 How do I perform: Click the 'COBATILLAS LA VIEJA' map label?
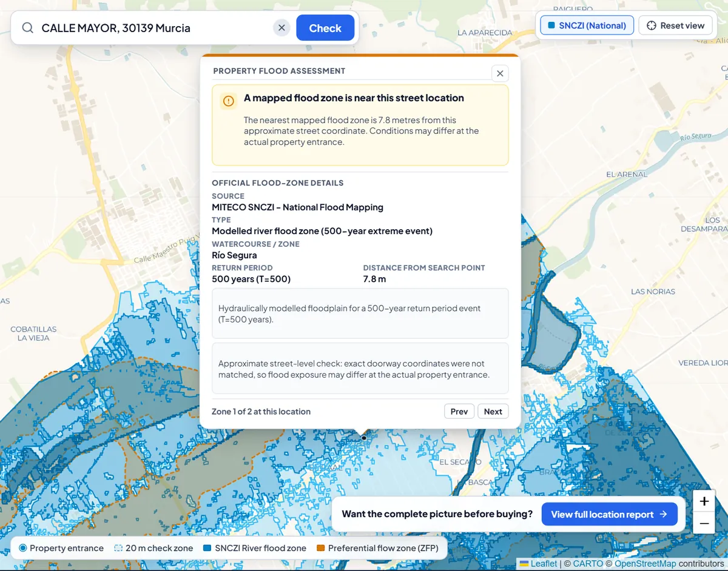click(33, 333)
